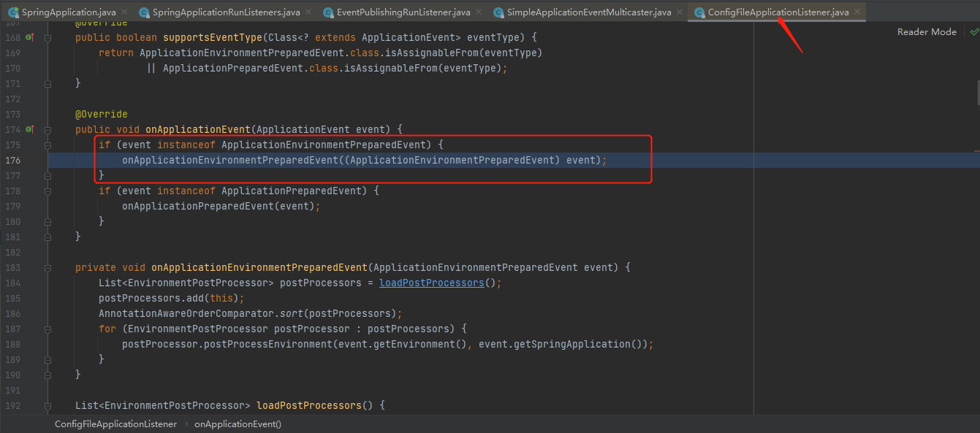The image size is (980, 433).
Task: Click the return keyword on line 169
Action: [x=116, y=53]
